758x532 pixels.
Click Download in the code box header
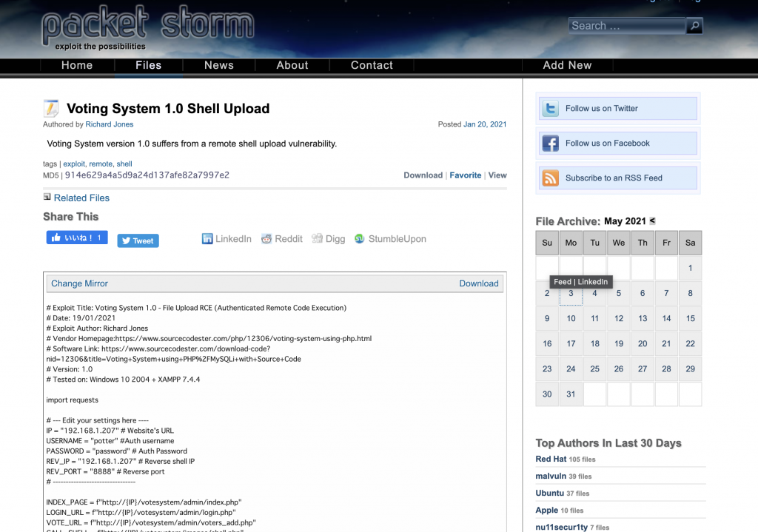click(479, 283)
